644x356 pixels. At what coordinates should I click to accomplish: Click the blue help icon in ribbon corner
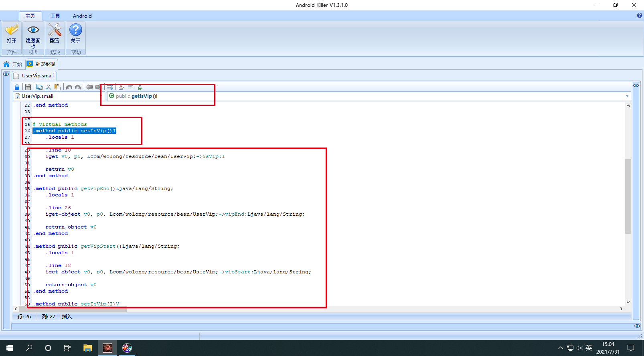pyautogui.click(x=640, y=16)
